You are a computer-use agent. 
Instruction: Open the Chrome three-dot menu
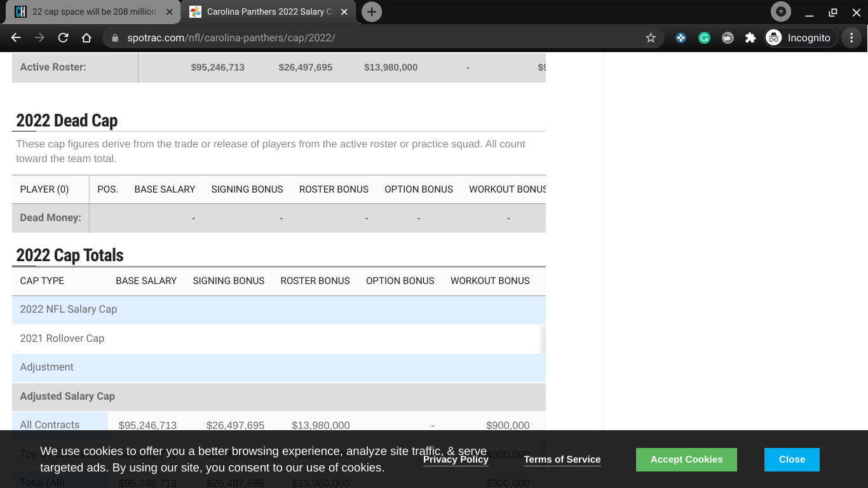coord(851,38)
